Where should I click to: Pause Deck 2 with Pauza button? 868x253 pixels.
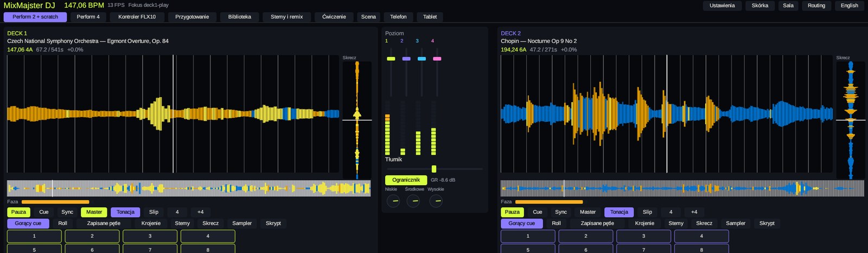coord(512,212)
